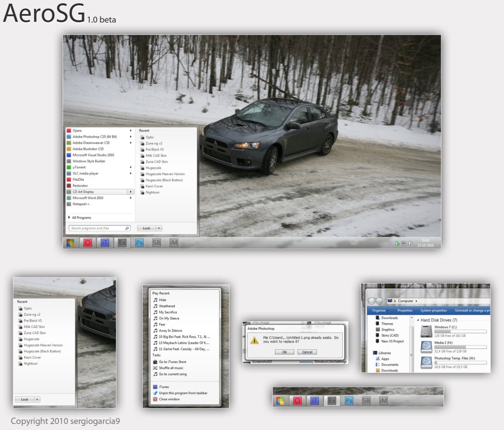504x430 pixels.
Task: Launch Adobe Photoshop CS5 from Start menu list
Action: coord(94,137)
